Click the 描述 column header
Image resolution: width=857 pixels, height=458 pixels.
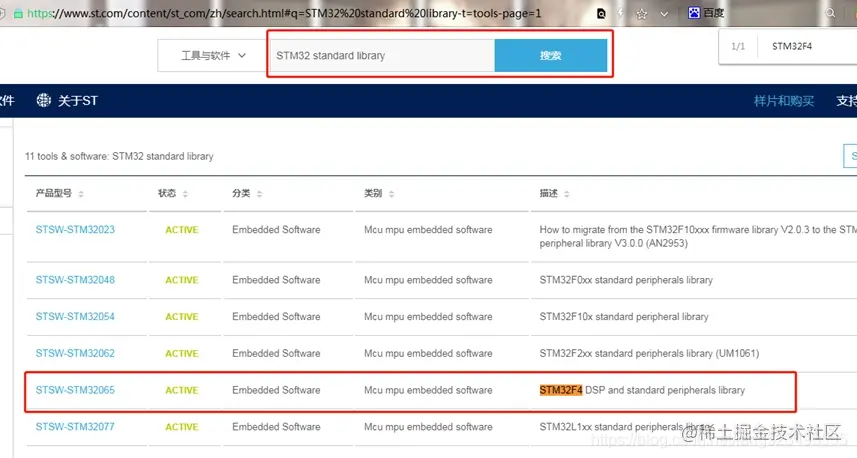coord(548,193)
